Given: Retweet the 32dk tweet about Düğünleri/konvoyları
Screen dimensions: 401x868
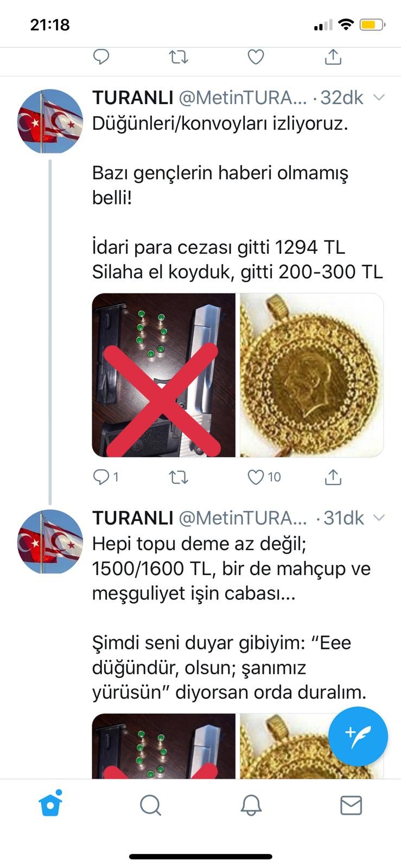Looking at the screenshot, I should (x=179, y=477).
